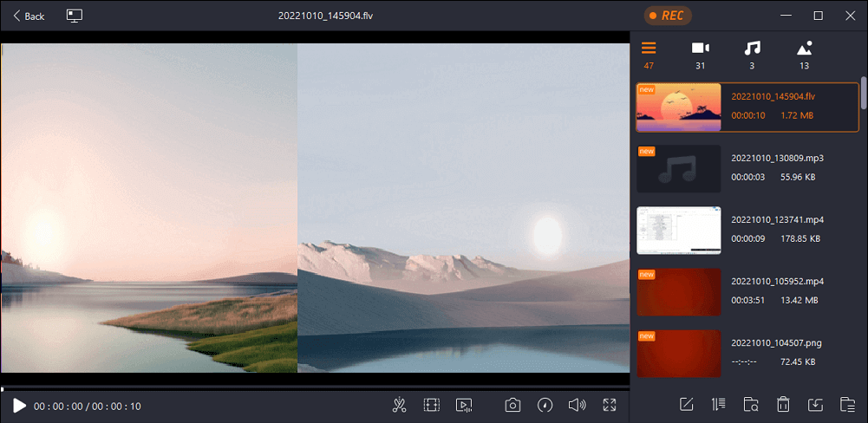Open the play-with-bars icon in the player toolbar
Viewport: 868px width, 423px height.
pyautogui.click(x=464, y=405)
